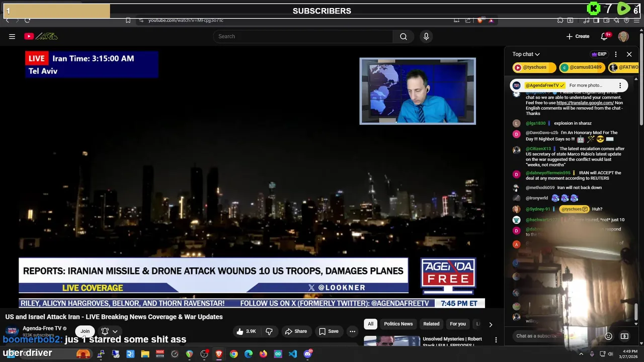This screenshot has width=644, height=362.
Task: Click the @dabneyoffermein595 username in chat
Action: pyautogui.click(x=548, y=173)
